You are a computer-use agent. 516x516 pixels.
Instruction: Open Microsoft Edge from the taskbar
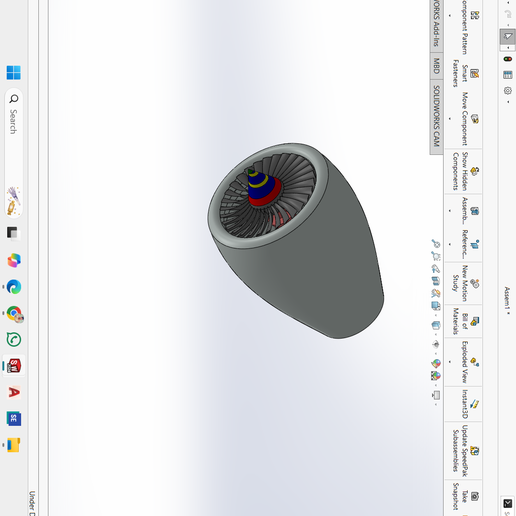point(14,287)
